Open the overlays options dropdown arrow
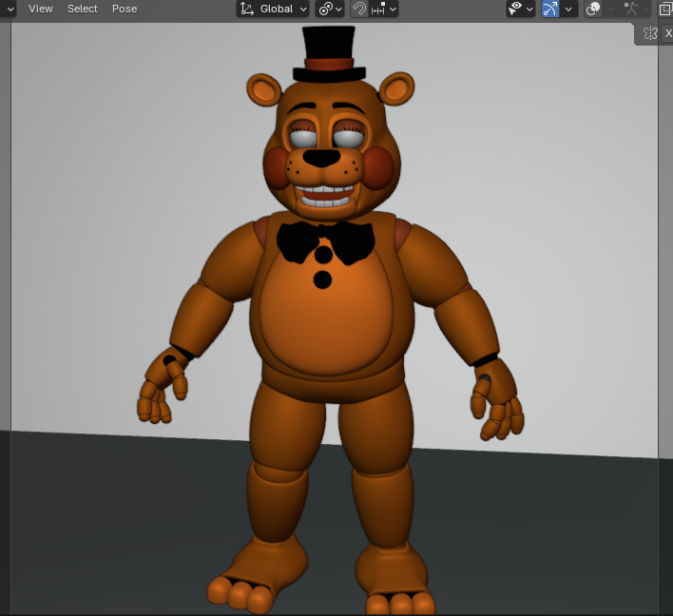 (x=611, y=9)
